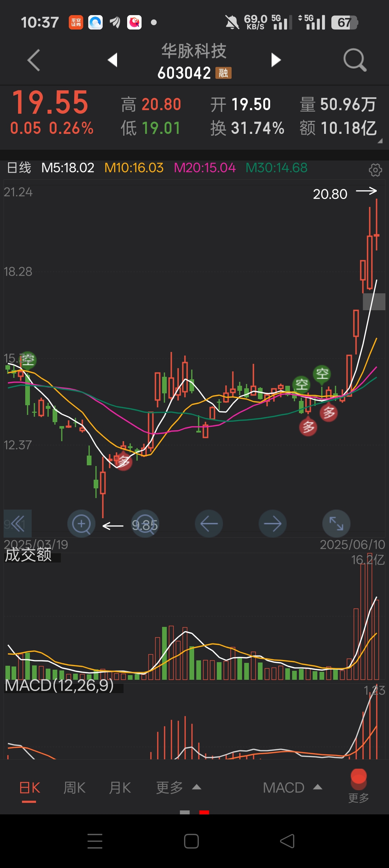
Task: Tap the 平安证券 notification icon
Action: pos(76,23)
